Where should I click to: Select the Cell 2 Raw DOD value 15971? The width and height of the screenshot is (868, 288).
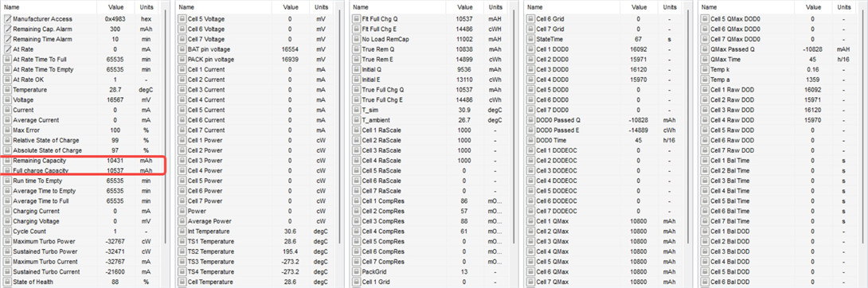tap(812, 100)
